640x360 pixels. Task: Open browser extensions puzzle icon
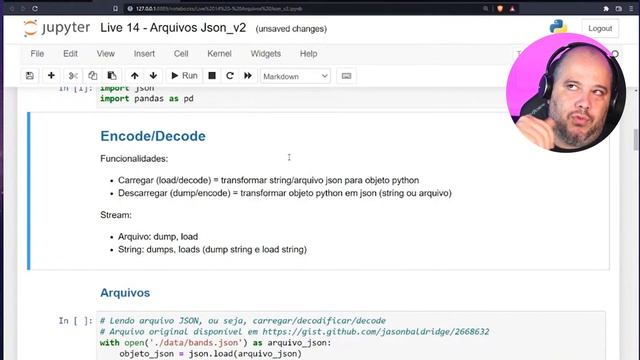(606, 9)
